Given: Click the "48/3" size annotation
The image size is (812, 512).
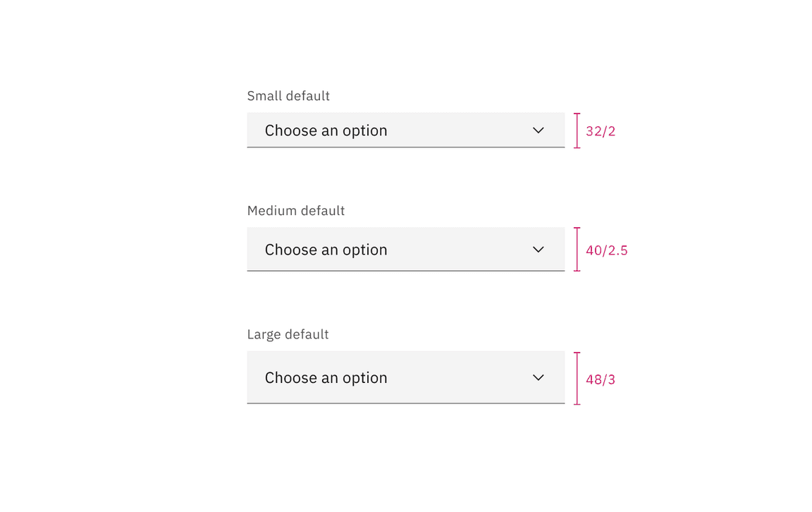Looking at the screenshot, I should click(601, 379).
